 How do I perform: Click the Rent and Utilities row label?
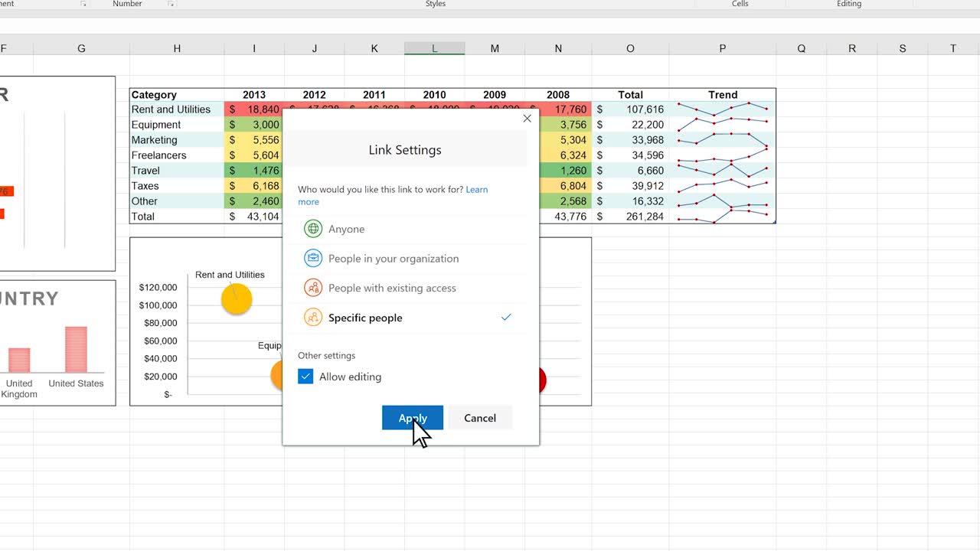click(x=177, y=109)
